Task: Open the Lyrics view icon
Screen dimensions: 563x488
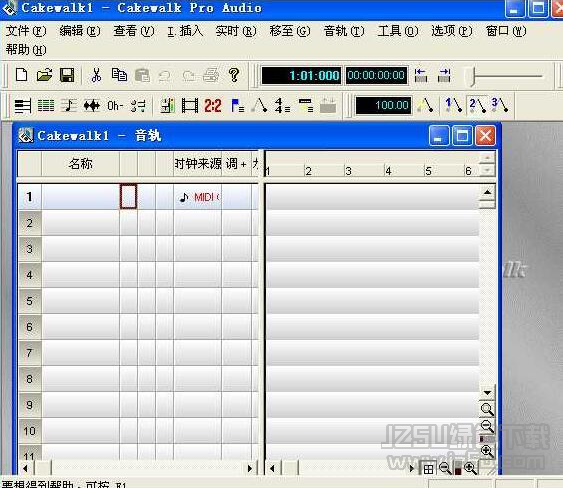Action: coord(306,106)
